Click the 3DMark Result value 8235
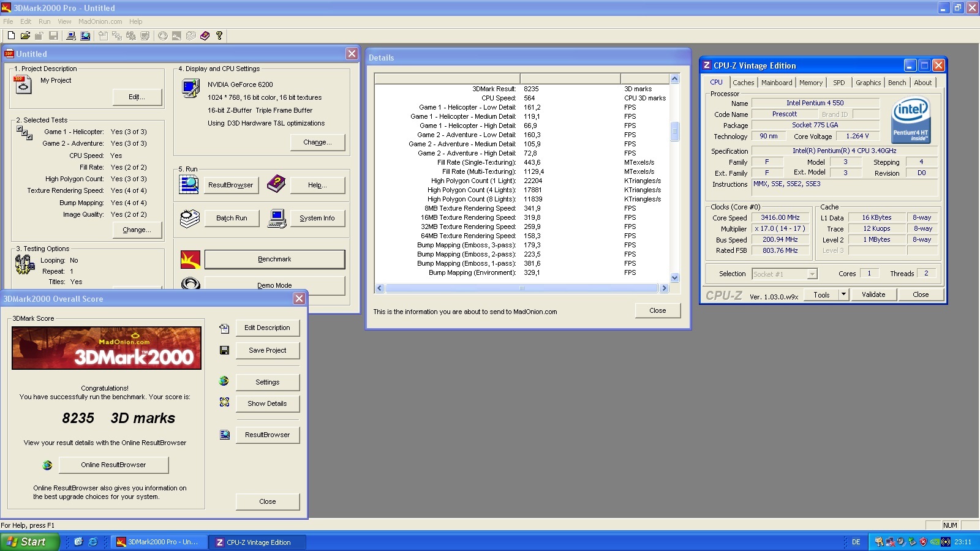 (531, 89)
